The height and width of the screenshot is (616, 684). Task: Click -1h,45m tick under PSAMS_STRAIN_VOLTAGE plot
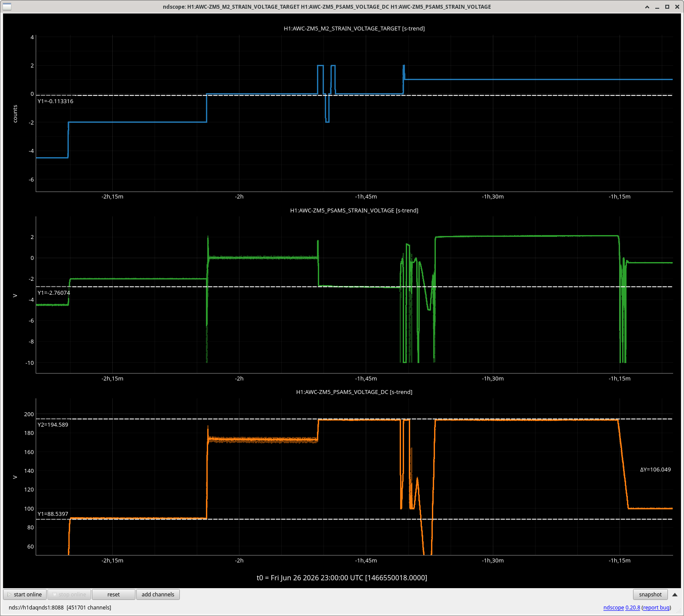pyautogui.click(x=366, y=378)
